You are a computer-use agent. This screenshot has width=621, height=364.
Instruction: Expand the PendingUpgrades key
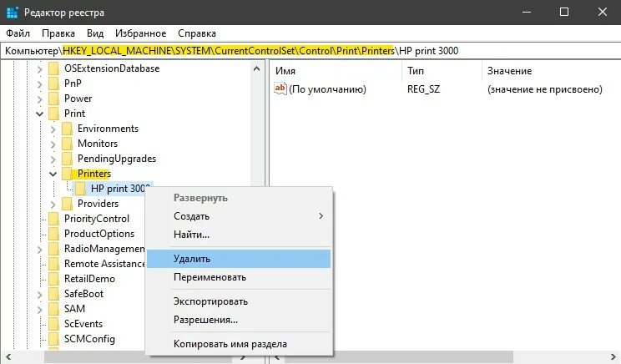click(x=53, y=159)
